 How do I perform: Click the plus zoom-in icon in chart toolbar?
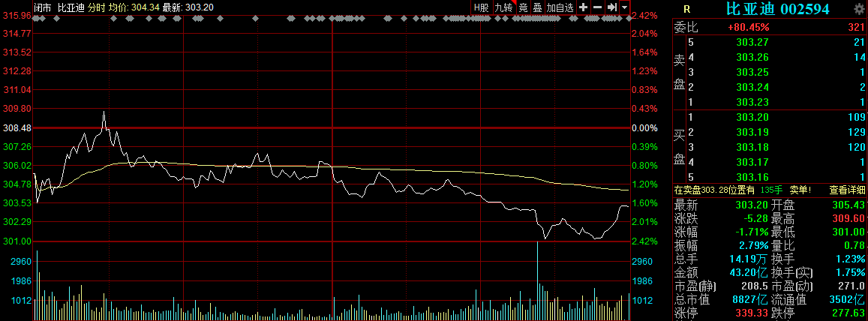pos(584,7)
